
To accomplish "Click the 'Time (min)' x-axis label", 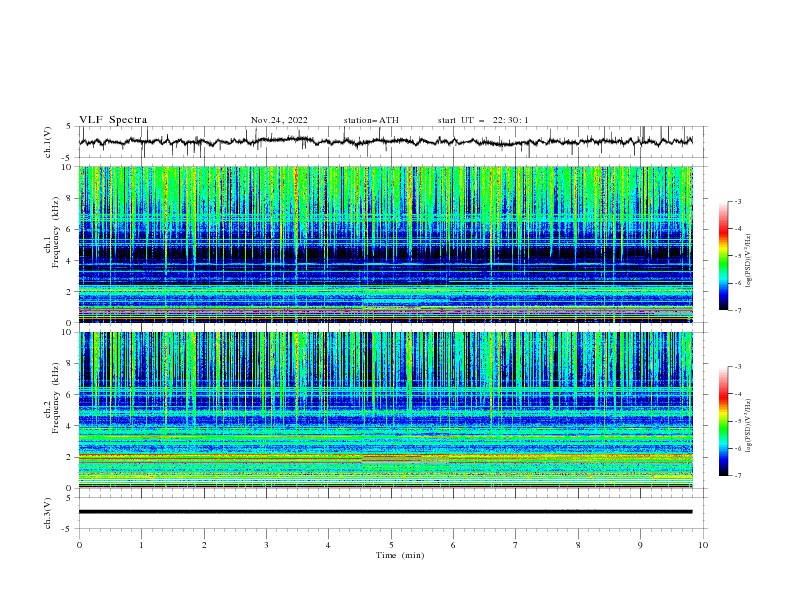I will coord(400,555).
